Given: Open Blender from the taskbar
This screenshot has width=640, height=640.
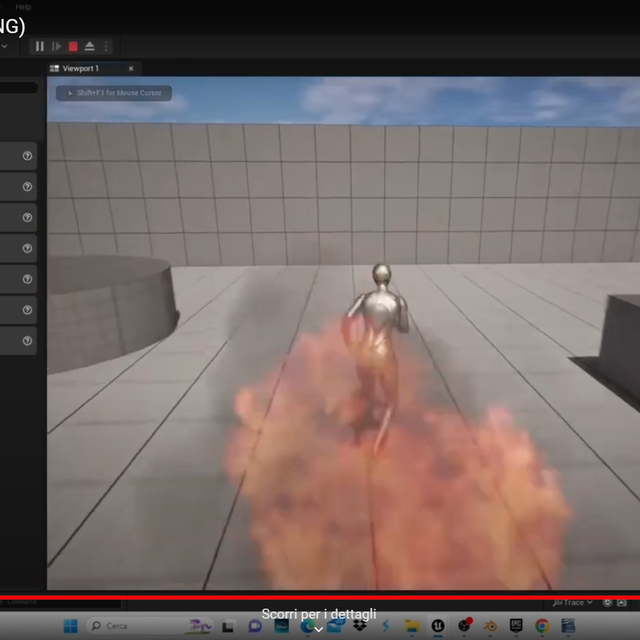Looking at the screenshot, I should pos(490,626).
